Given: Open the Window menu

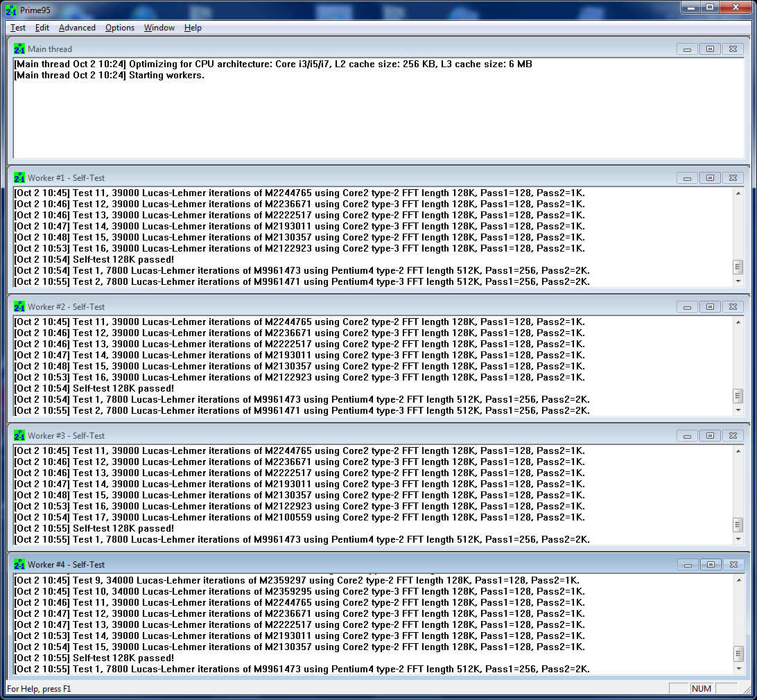Looking at the screenshot, I should coord(159,28).
